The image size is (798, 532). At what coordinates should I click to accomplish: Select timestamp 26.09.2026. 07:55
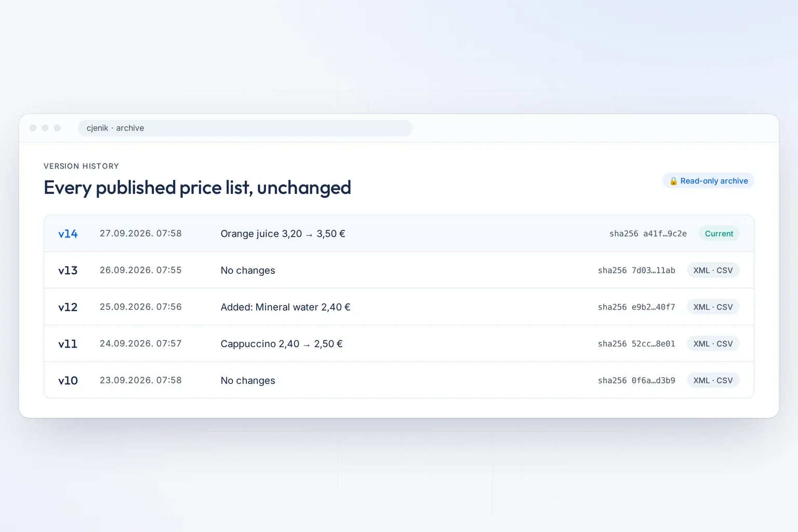click(141, 270)
